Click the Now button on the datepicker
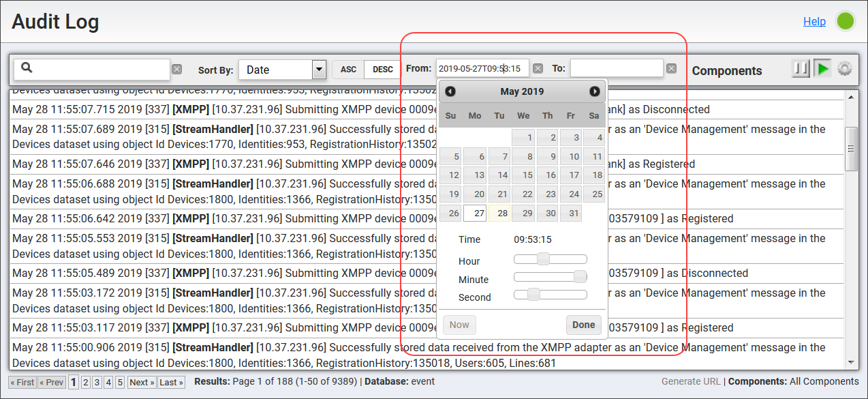The height and width of the screenshot is (399, 868). pos(459,325)
